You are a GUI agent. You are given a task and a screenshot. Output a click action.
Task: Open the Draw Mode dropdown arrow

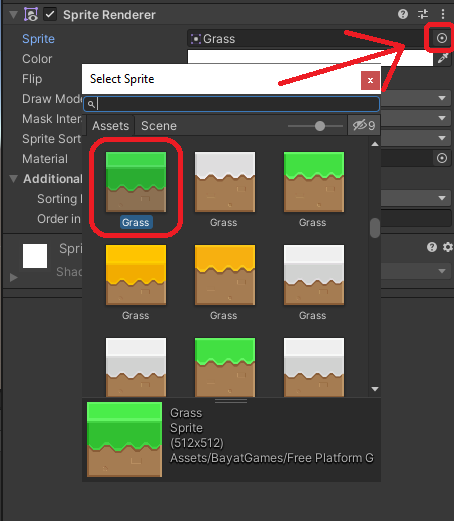point(442,98)
